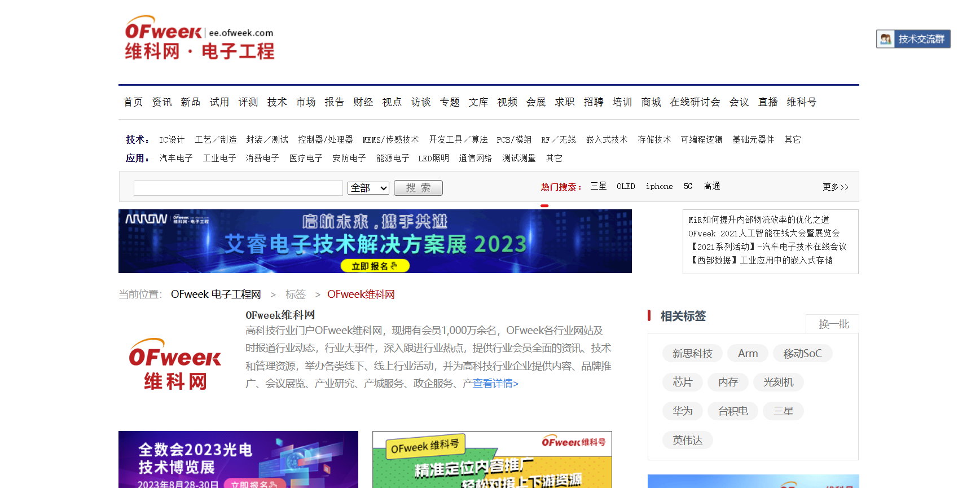Screen dimensions: 980x488
Task: Open the 汽车电子 application link
Action: (176, 159)
